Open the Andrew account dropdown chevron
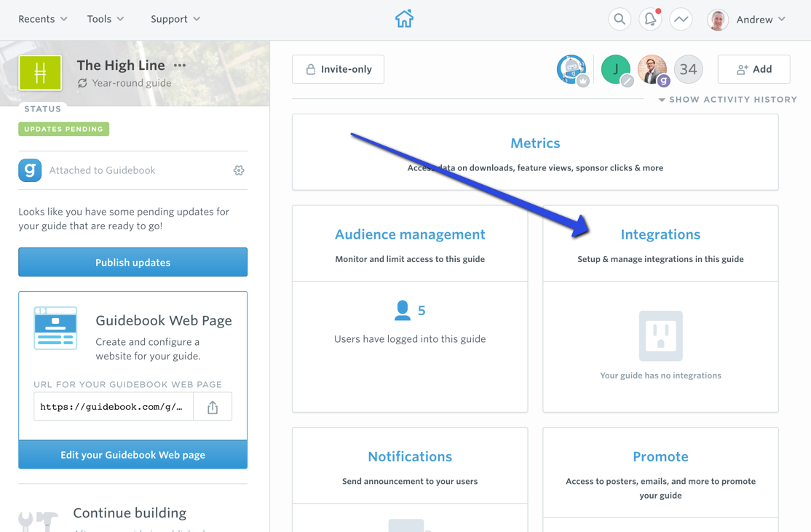The image size is (811, 532). 782,19
